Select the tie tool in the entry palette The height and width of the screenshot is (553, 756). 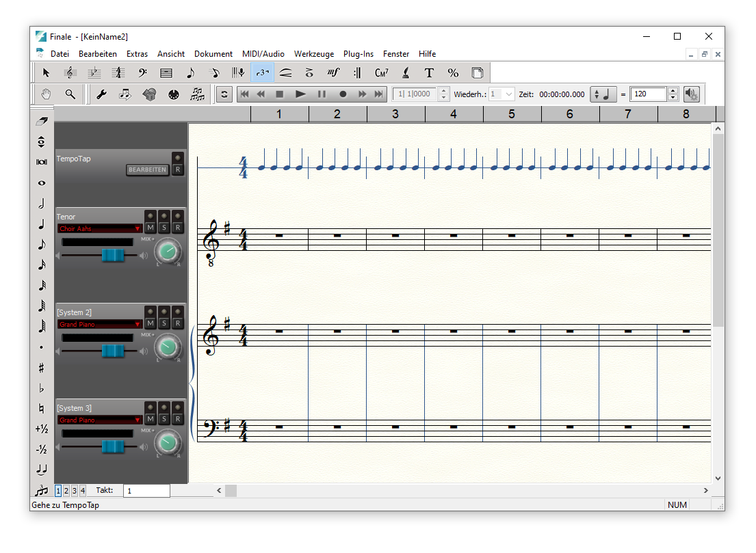(x=42, y=469)
